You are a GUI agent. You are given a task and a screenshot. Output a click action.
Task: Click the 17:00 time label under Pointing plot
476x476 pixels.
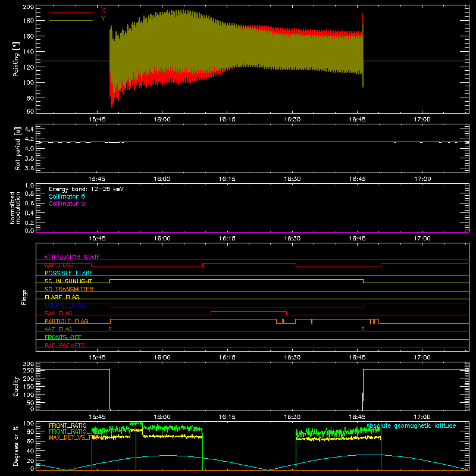(422, 120)
